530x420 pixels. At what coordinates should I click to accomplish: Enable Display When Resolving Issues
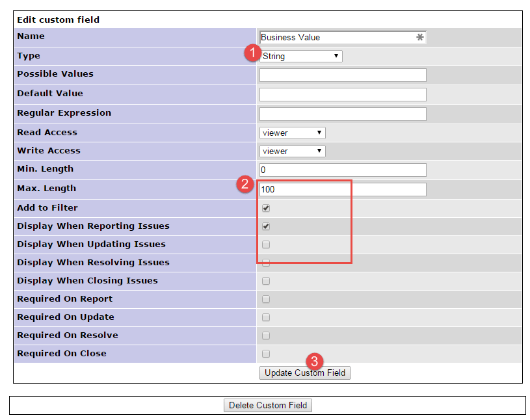266,263
